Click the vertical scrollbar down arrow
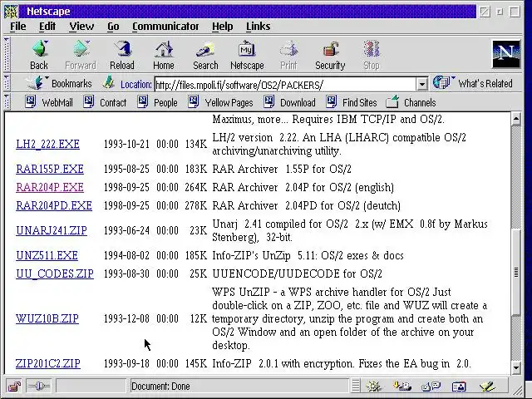The height and width of the screenshot is (399, 532). (x=516, y=367)
